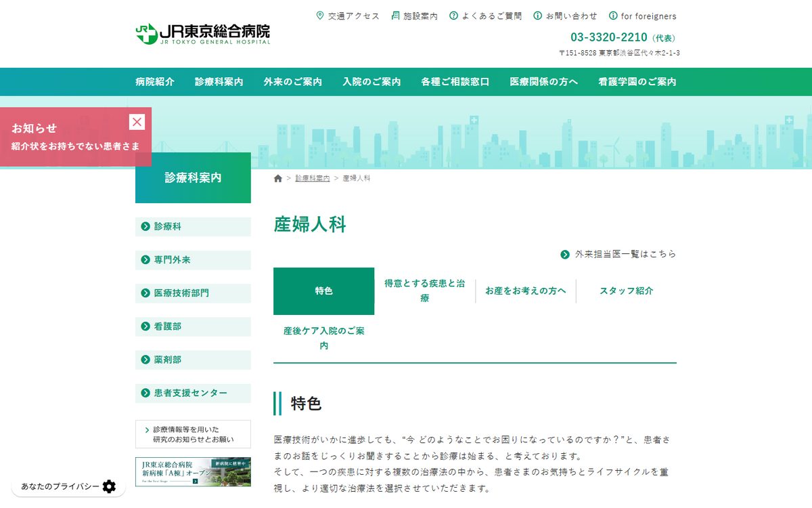Open 診療科 in the sidebar
The width and height of the screenshot is (812, 508).
pos(193,227)
